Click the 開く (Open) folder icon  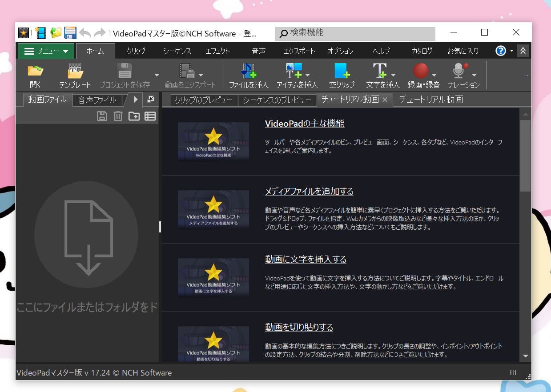coord(35,71)
